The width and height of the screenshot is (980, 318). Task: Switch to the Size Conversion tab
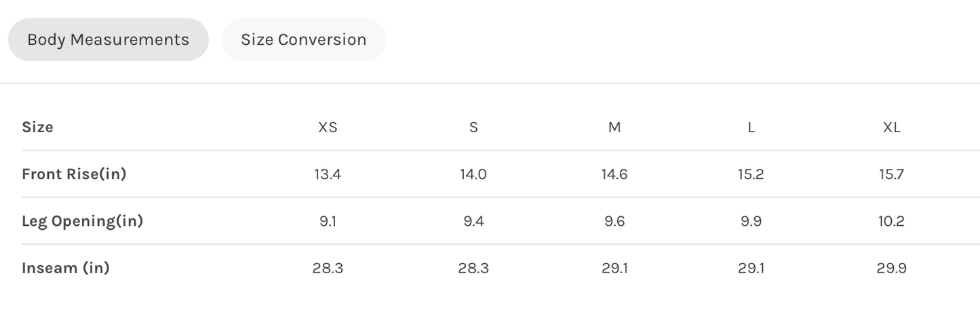coord(304,40)
